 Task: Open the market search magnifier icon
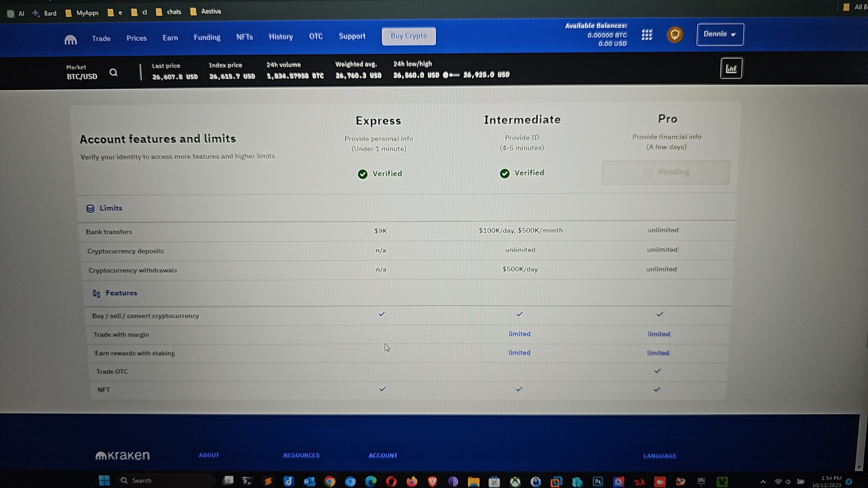(113, 72)
